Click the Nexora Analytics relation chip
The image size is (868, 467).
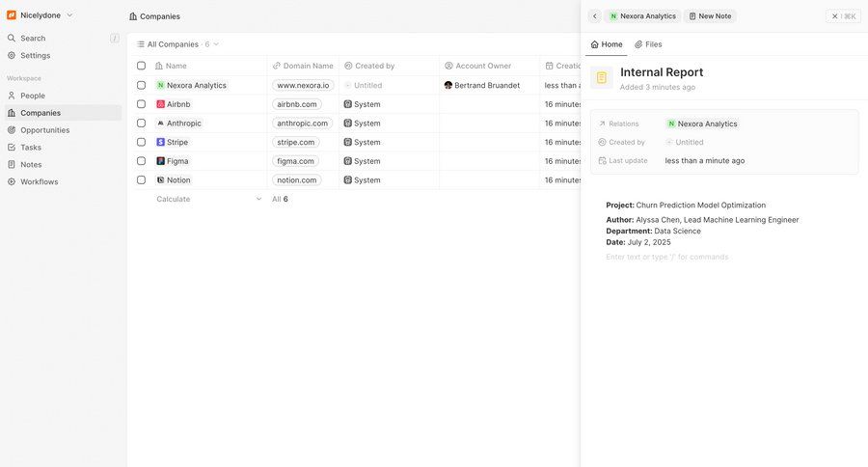coord(702,124)
